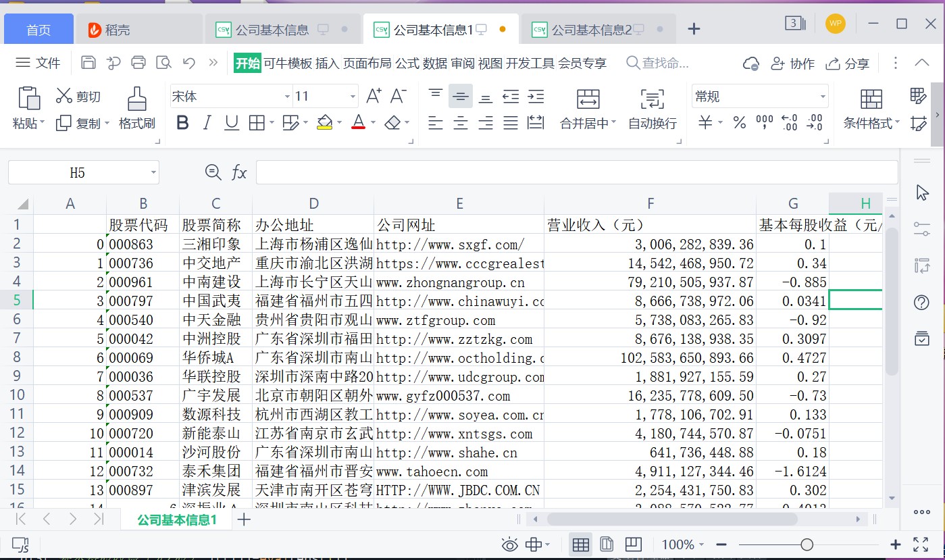Click the Paste clipboard icon
This screenshot has width=945, height=560.
(x=29, y=98)
